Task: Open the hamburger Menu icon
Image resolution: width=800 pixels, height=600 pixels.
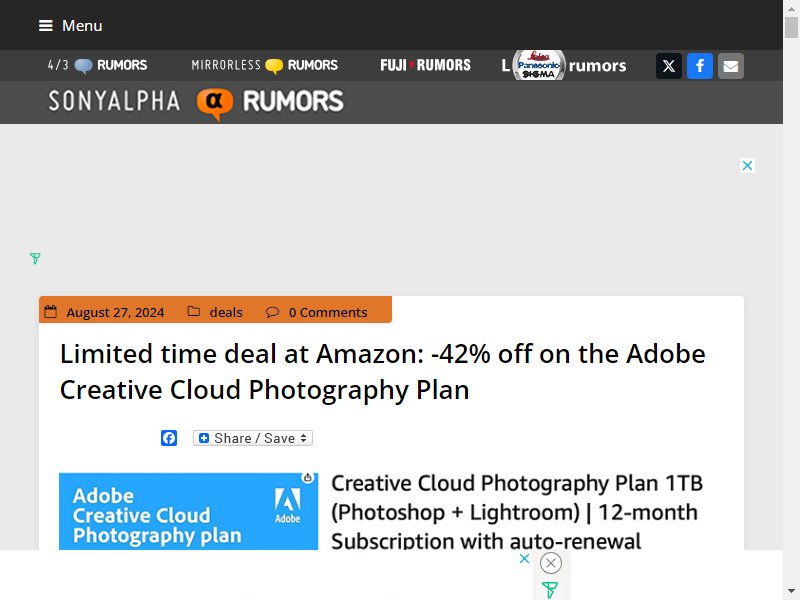Action: point(45,26)
